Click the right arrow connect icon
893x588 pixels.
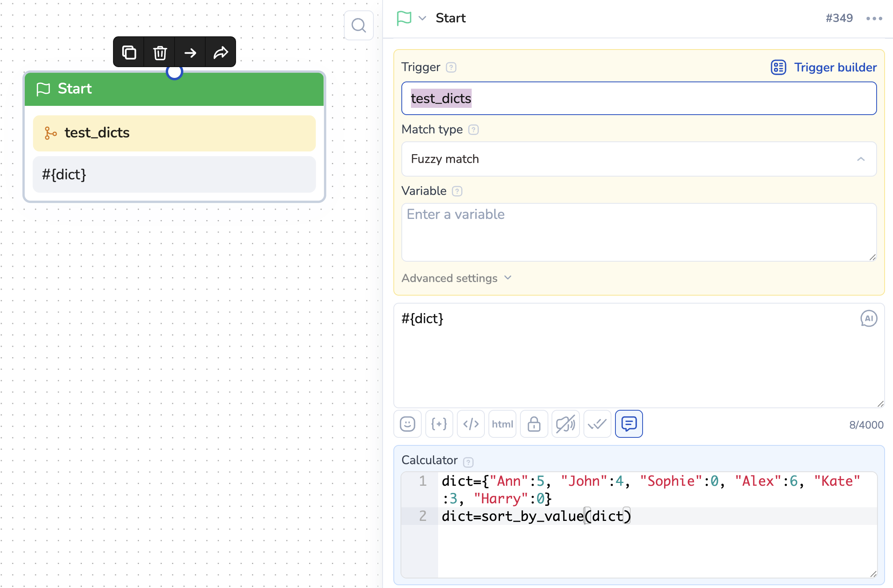(x=191, y=52)
